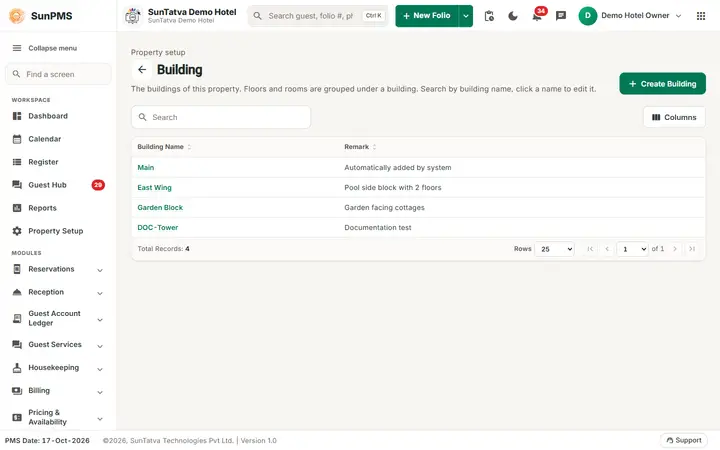The image size is (720, 450).
Task: Open the chat messages icon in header
Action: pyautogui.click(x=561, y=16)
